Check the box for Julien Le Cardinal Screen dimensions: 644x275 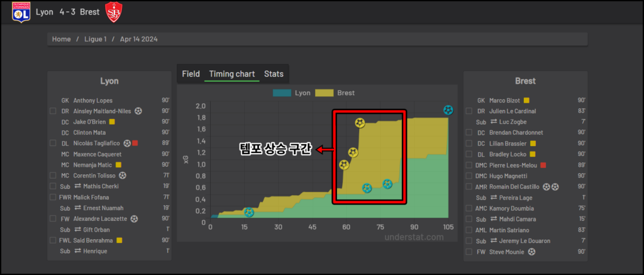[469, 111]
